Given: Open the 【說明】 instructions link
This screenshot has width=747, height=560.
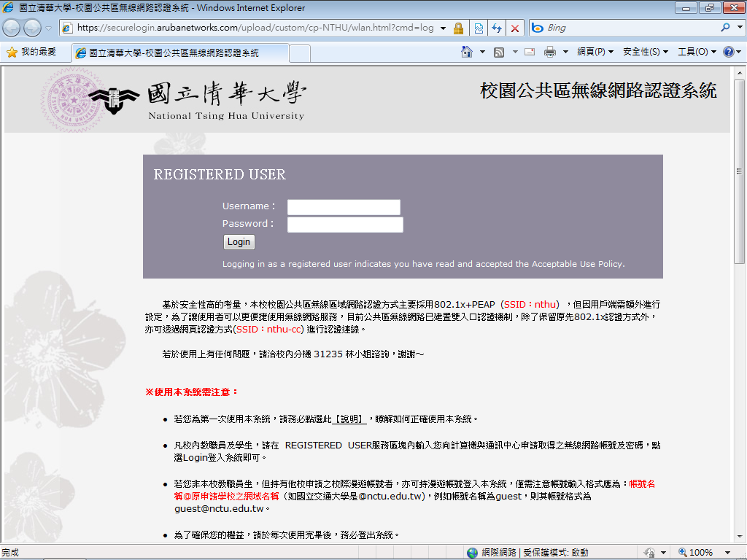Looking at the screenshot, I should 350,419.
